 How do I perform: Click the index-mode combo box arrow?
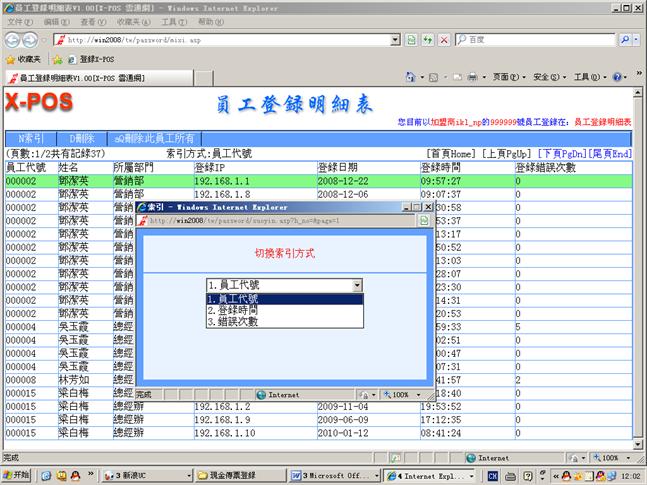357,286
